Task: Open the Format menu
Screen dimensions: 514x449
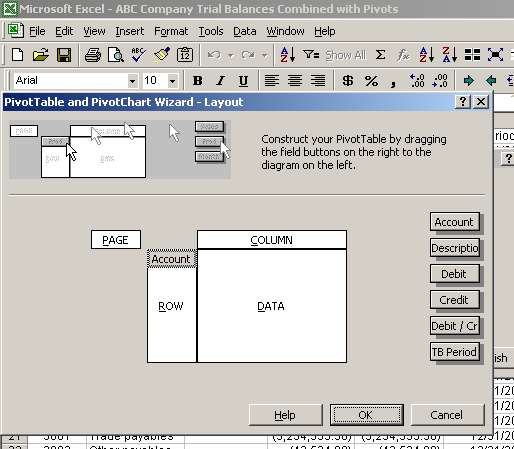Action: (x=171, y=31)
